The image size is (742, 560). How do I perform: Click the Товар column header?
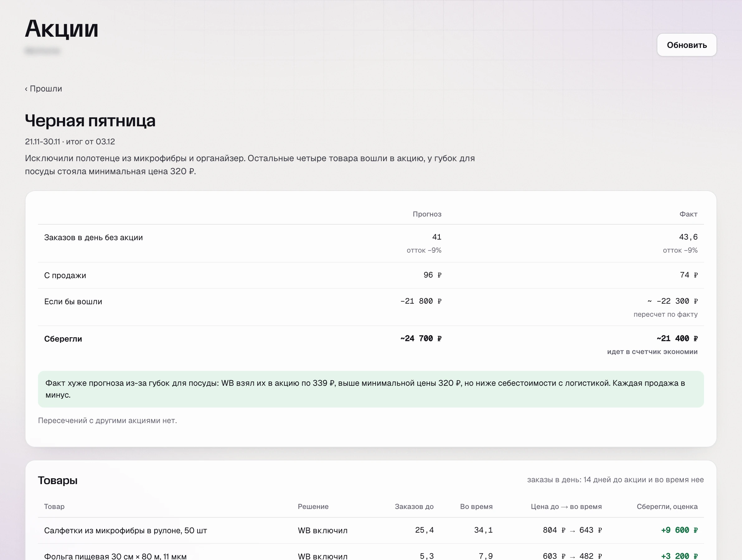point(54,506)
